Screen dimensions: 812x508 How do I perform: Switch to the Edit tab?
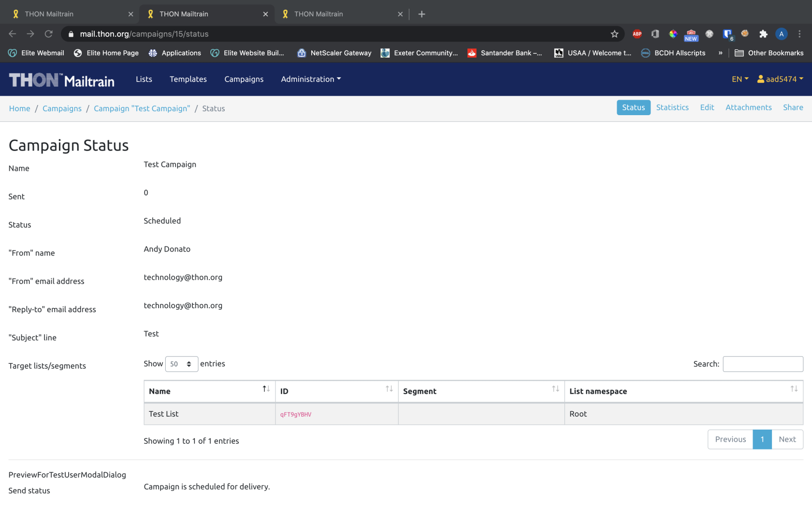[x=707, y=107]
